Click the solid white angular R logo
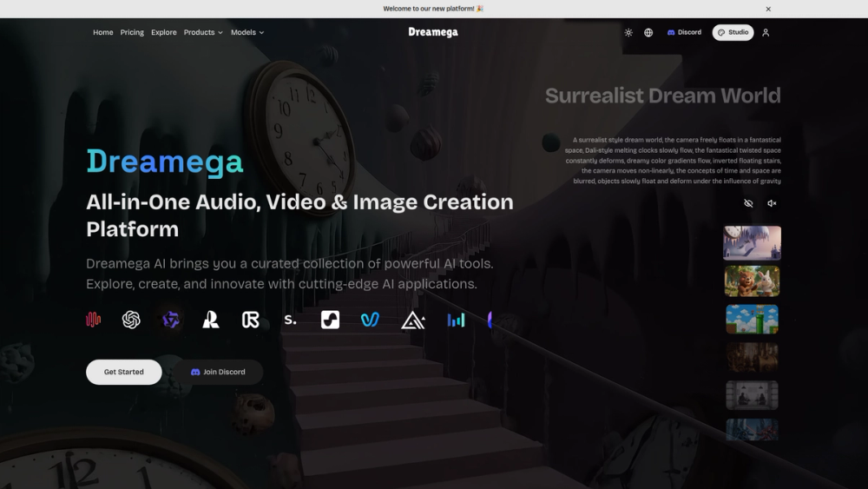This screenshot has height=489, width=868. click(x=210, y=320)
